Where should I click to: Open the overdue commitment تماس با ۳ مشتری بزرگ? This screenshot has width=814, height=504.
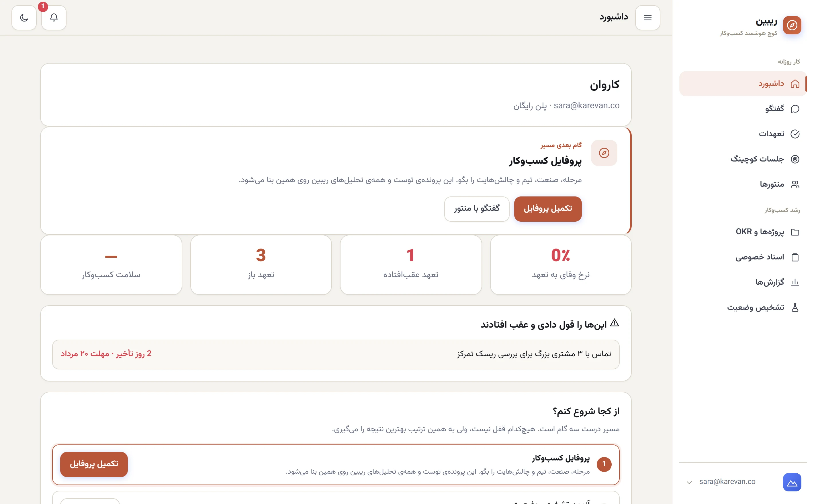tap(336, 354)
